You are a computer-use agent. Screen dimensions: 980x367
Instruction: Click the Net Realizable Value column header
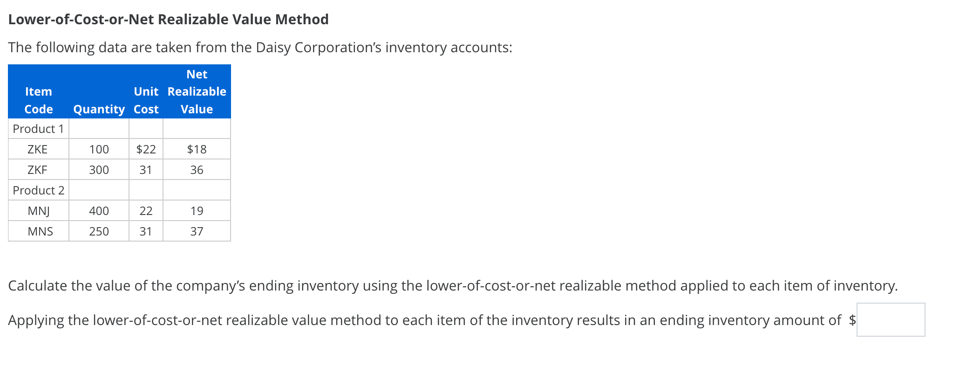pos(197,91)
